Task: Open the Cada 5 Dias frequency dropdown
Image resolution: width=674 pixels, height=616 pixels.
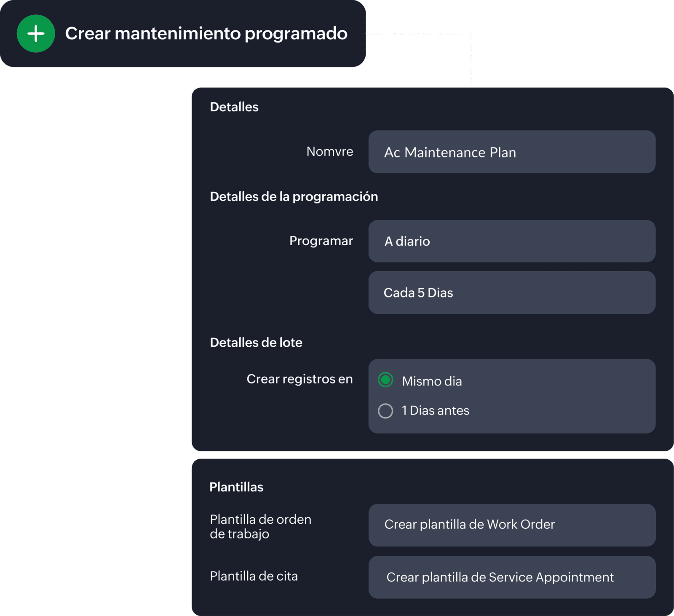Action: tap(511, 293)
